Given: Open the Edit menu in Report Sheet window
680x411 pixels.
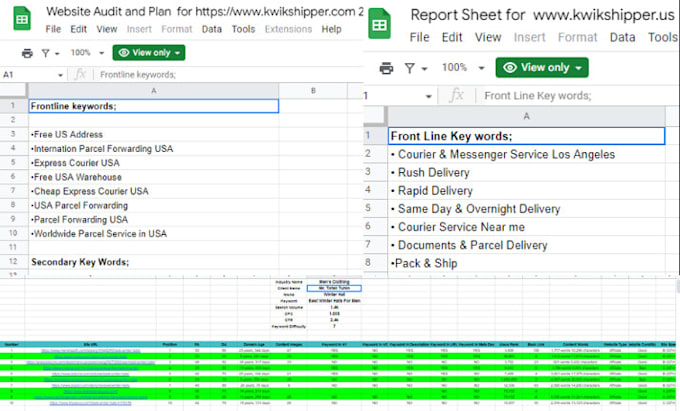Looking at the screenshot, I should 452,37.
